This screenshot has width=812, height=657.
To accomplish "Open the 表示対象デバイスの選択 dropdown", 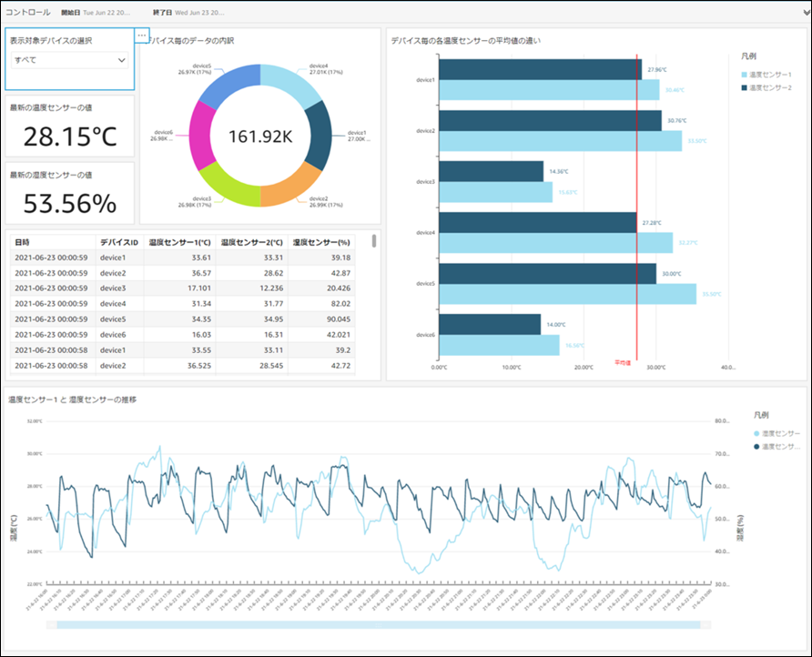I will point(70,60).
